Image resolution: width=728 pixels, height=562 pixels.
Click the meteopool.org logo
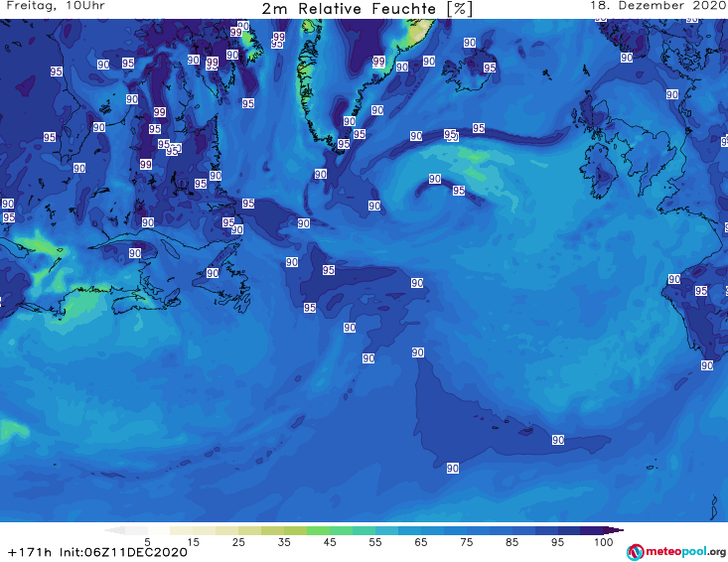pyautogui.click(x=676, y=552)
